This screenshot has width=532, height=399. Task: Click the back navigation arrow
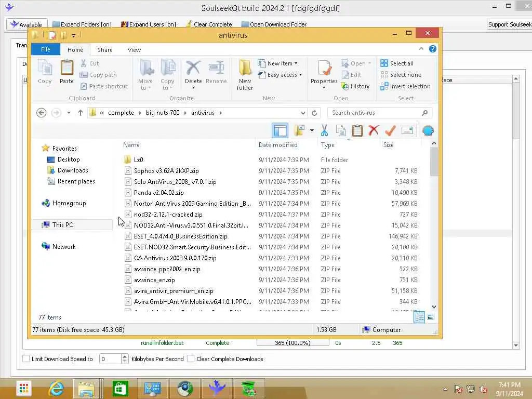click(42, 113)
